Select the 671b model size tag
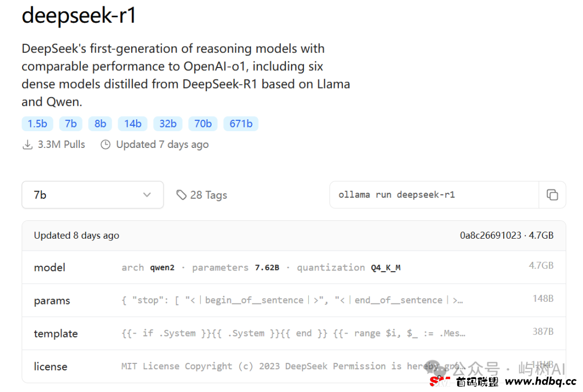This screenshot has height=392, width=583. point(241,124)
